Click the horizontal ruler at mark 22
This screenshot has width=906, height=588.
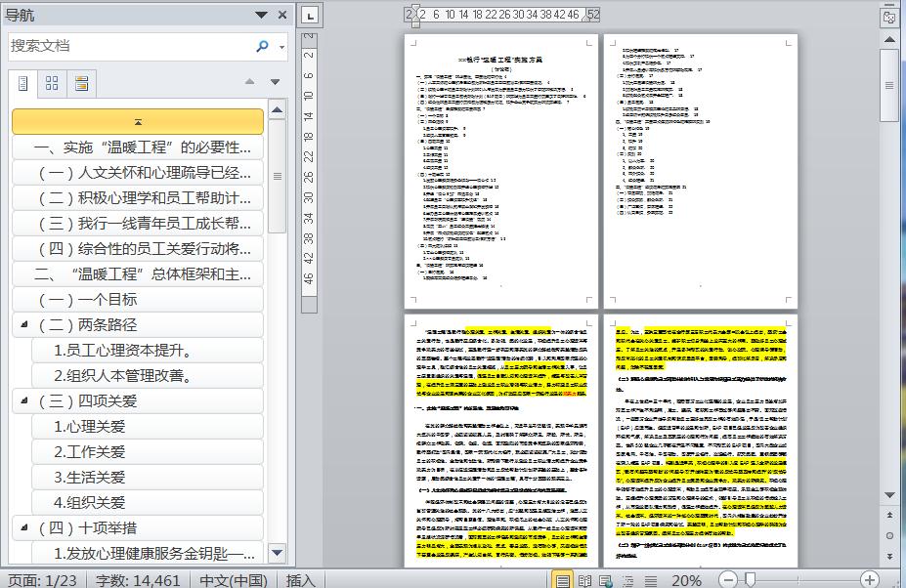[x=491, y=15]
